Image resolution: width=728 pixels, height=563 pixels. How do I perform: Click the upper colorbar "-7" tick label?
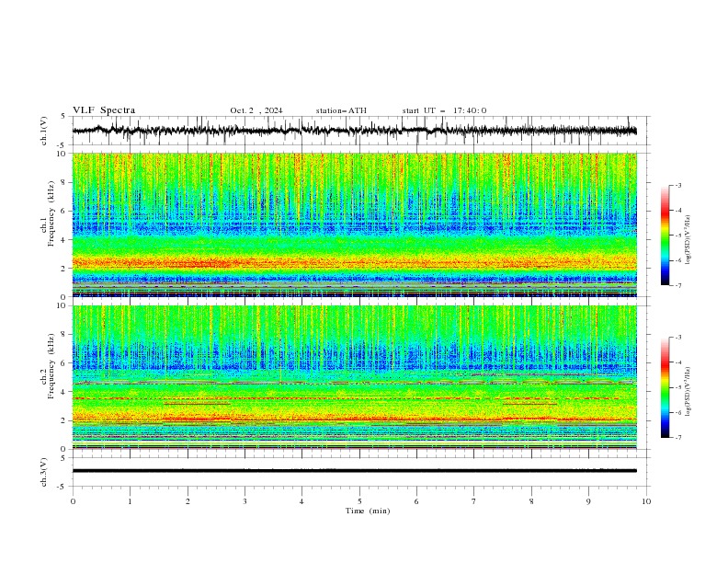678,285
